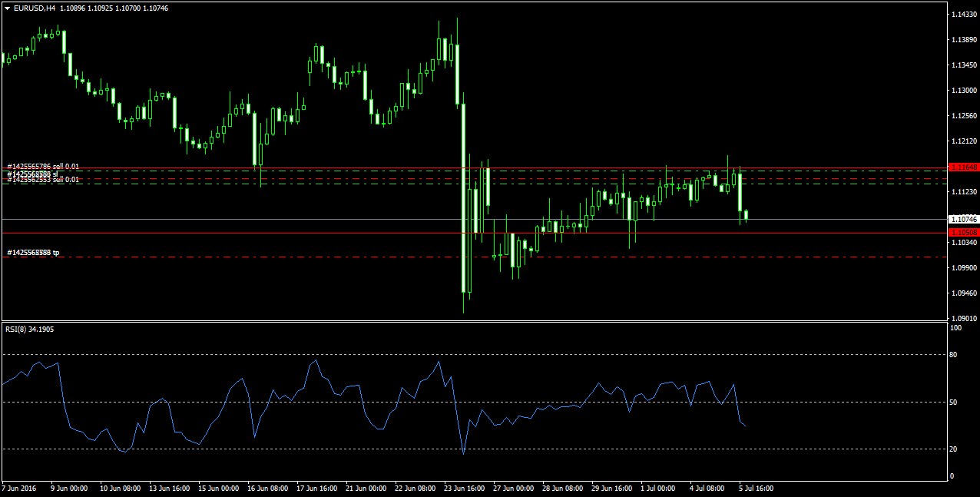980x497 pixels.
Task: Click the 17 Jun 16:00 time label
Action: pos(316,488)
